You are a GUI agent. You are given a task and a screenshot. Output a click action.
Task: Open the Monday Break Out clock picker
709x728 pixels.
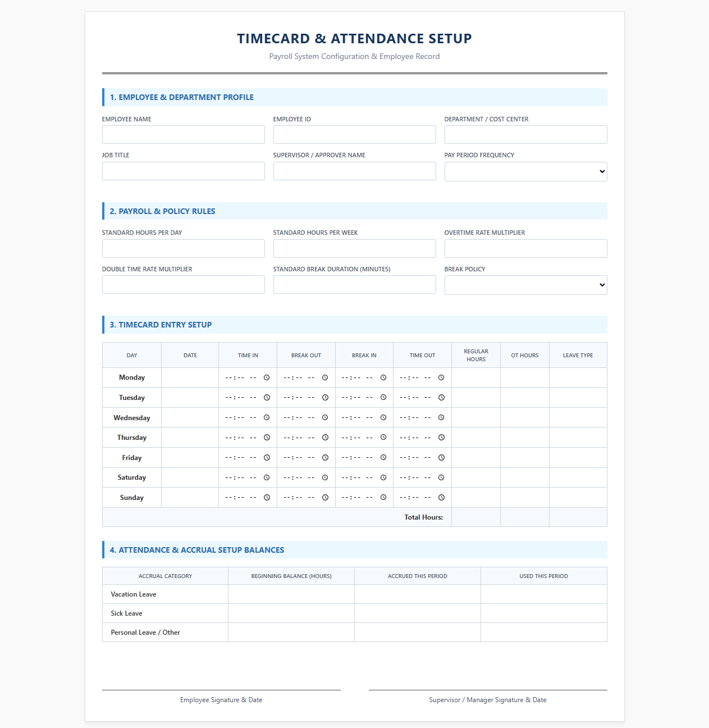[325, 377]
